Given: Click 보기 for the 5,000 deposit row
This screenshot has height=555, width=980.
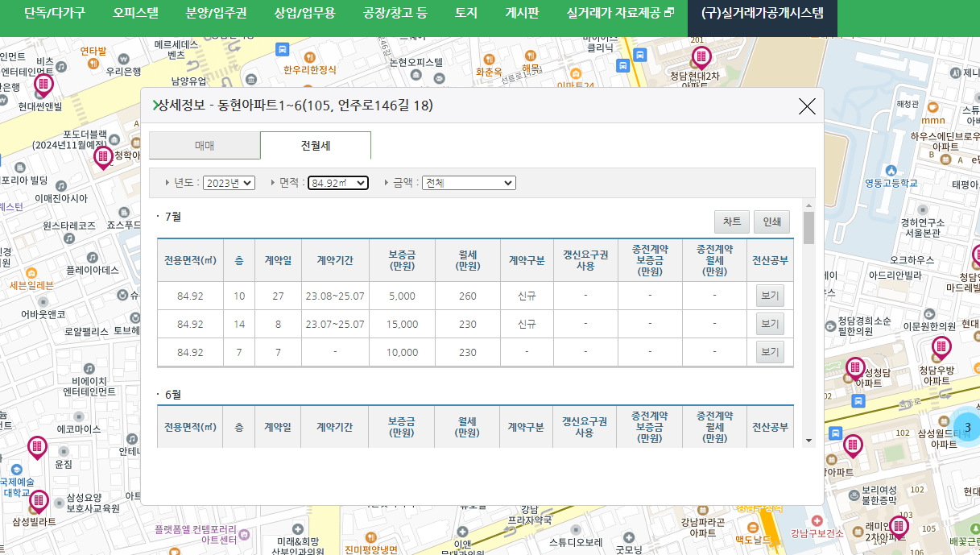Looking at the screenshot, I should [x=770, y=296].
